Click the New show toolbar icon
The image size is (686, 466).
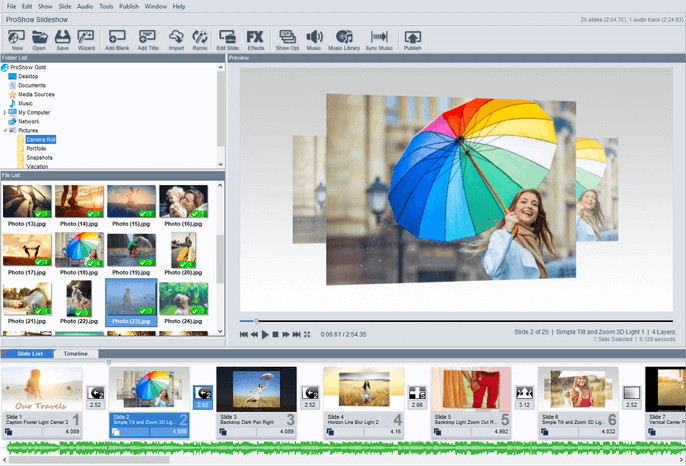pyautogui.click(x=17, y=40)
